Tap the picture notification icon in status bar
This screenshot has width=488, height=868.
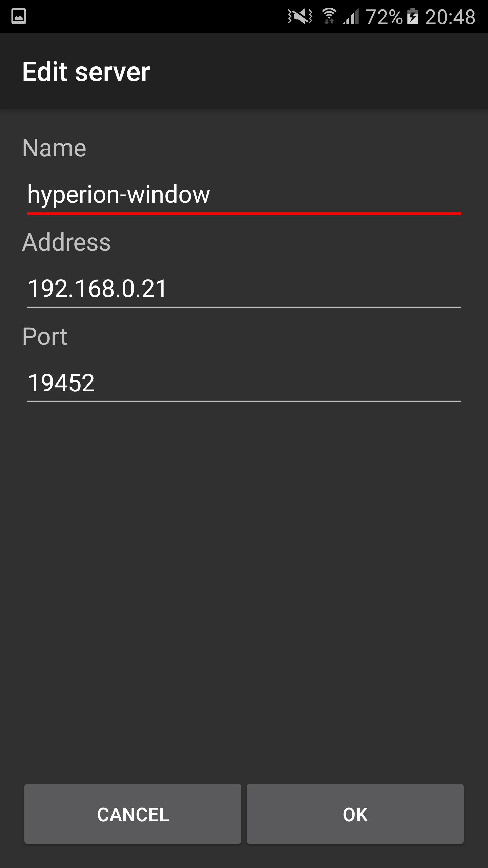[x=19, y=16]
